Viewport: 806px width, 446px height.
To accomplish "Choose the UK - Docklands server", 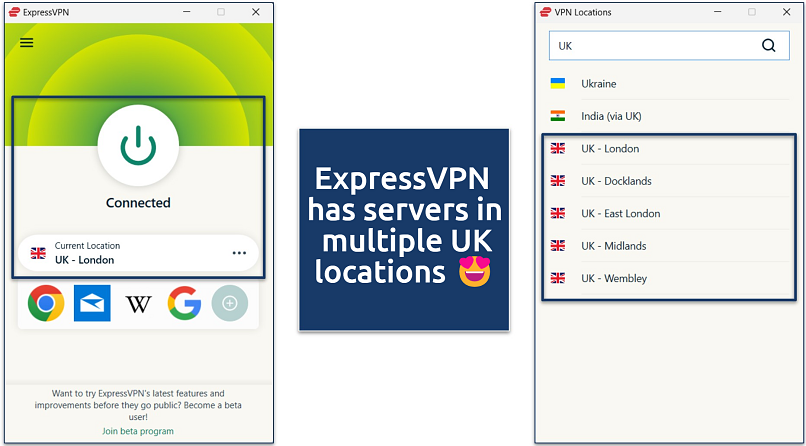I will coord(616,181).
